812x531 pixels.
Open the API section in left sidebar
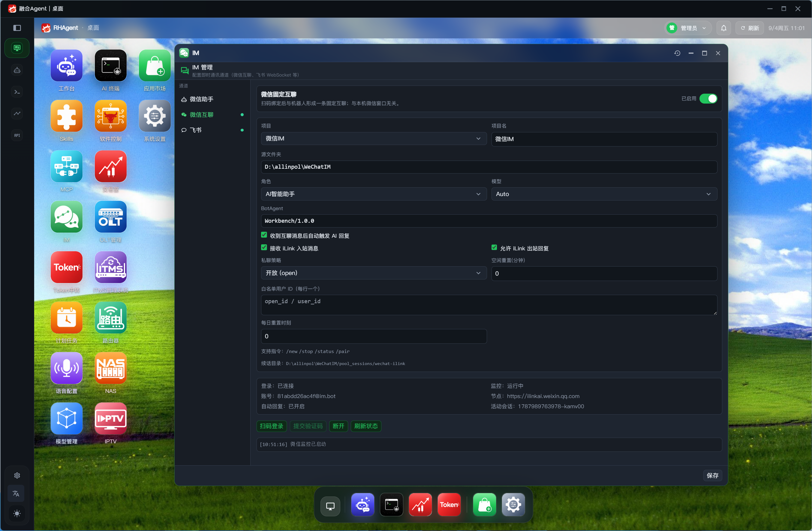pos(17,135)
